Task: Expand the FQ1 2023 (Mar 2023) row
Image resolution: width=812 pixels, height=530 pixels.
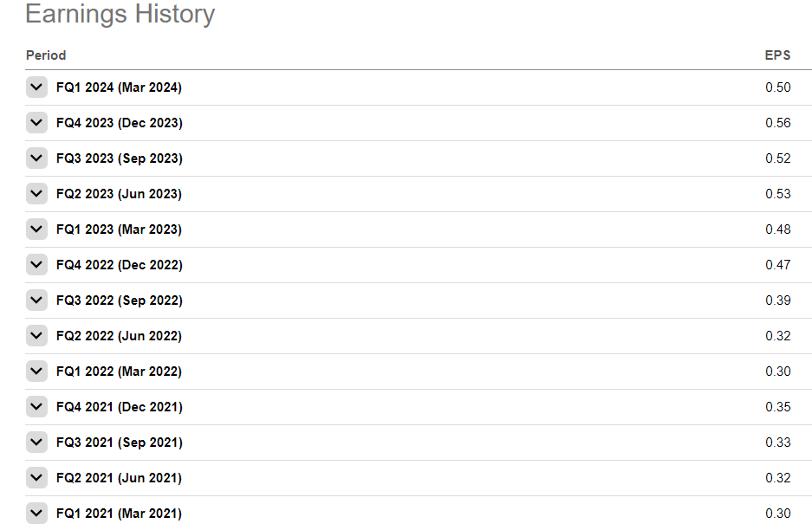Action: 36,229
